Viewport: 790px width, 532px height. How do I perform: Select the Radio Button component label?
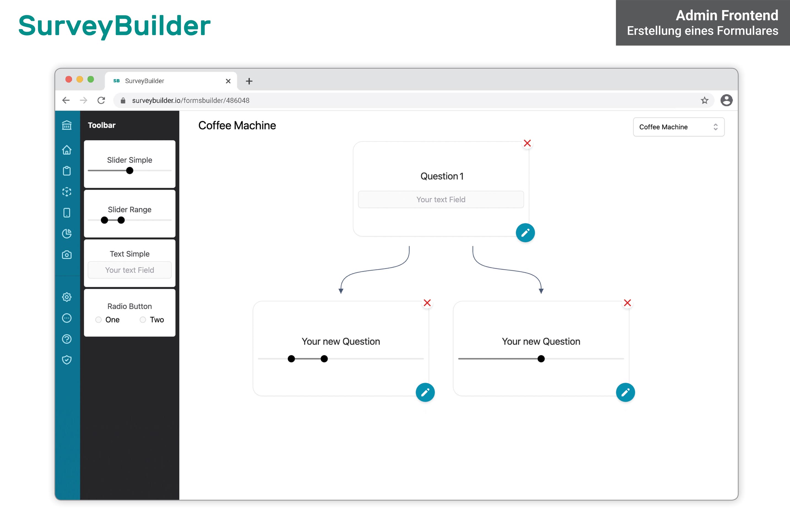tap(130, 306)
